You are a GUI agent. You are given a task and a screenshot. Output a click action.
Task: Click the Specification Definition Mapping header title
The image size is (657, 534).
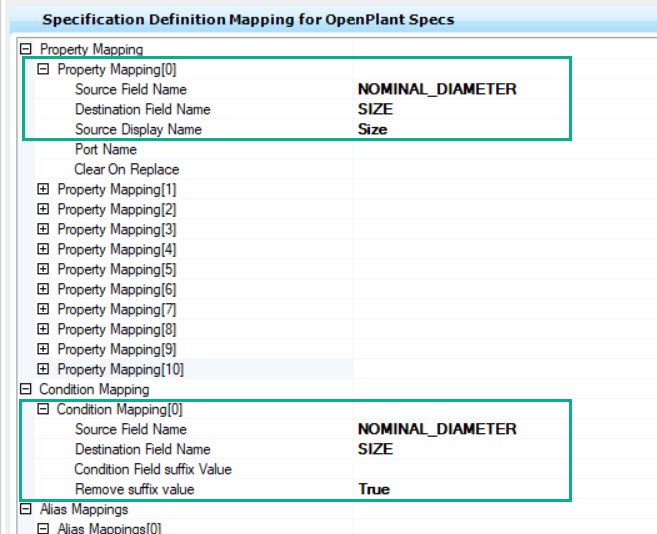tap(248, 20)
